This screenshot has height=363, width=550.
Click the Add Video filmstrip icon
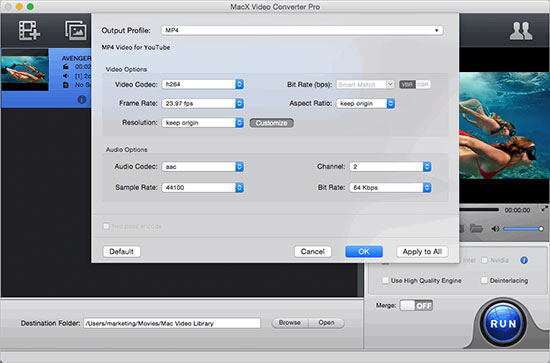pos(29,31)
